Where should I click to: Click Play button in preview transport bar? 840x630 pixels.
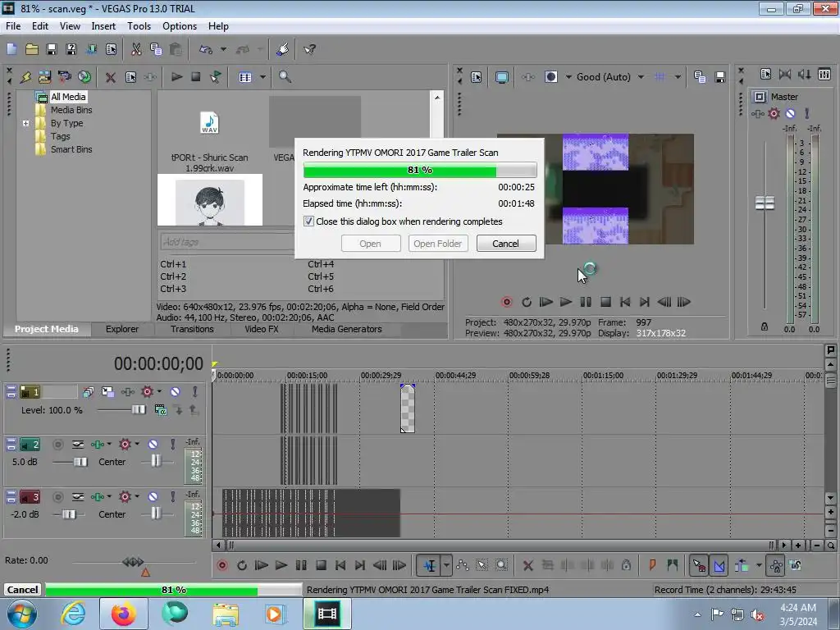(566, 302)
